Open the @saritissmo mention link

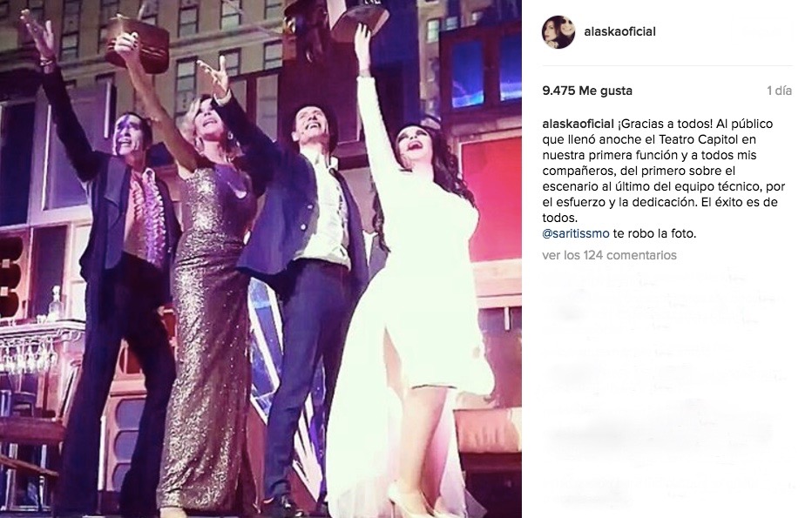point(576,233)
